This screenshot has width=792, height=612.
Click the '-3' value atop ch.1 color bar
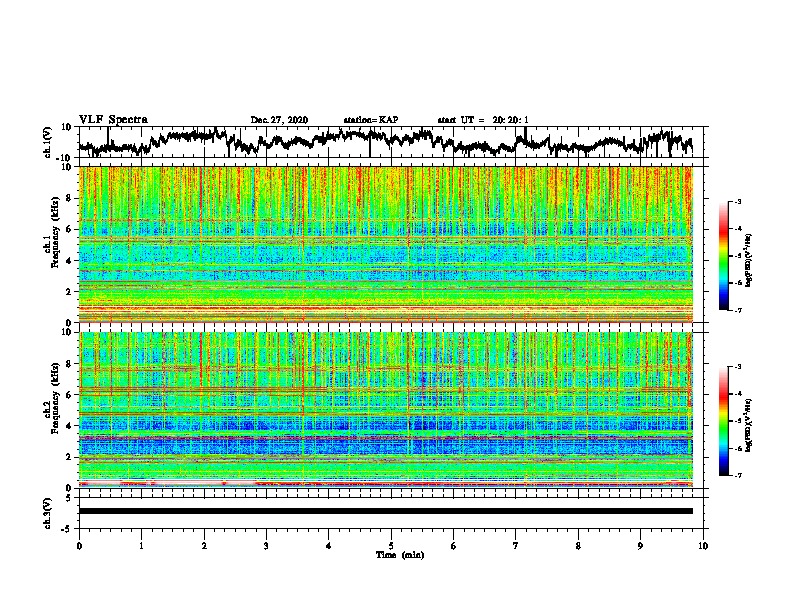point(738,202)
